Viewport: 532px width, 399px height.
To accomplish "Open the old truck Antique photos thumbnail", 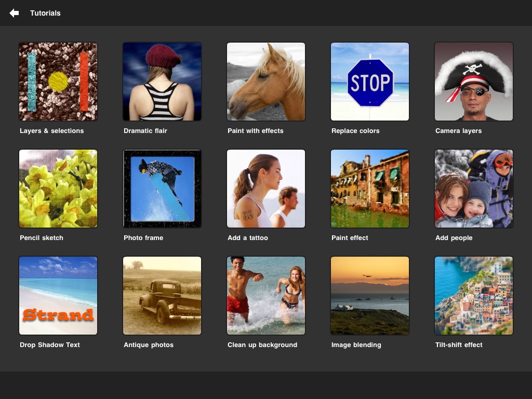I will pyautogui.click(x=162, y=296).
